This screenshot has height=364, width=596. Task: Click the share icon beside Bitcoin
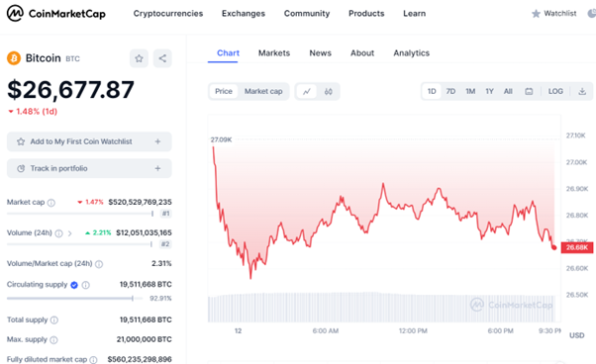(x=162, y=58)
